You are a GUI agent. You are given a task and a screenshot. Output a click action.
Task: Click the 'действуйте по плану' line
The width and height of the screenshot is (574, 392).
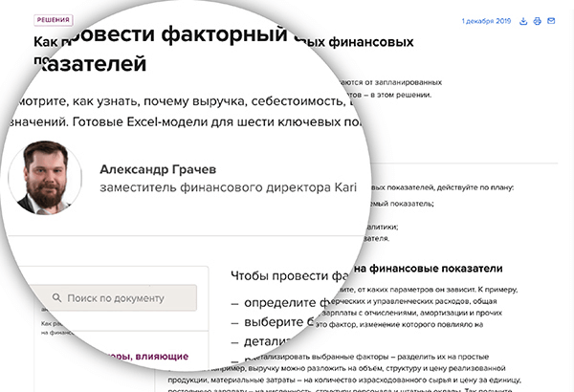coord(459,186)
